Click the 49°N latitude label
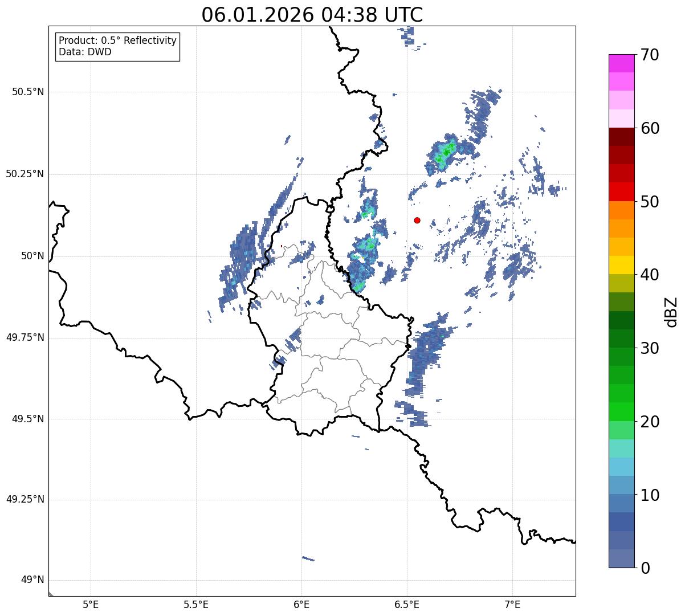The height and width of the screenshot is (616, 685). (x=32, y=580)
